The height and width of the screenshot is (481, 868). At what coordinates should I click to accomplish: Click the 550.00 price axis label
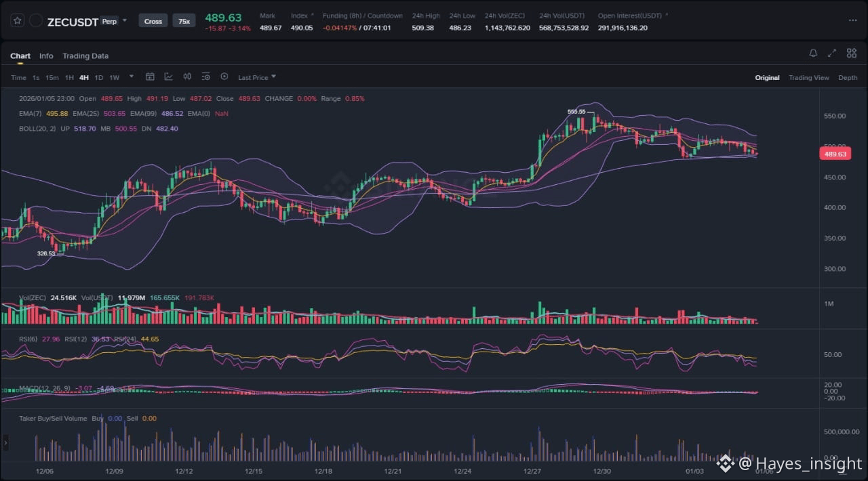click(x=835, y=116)
